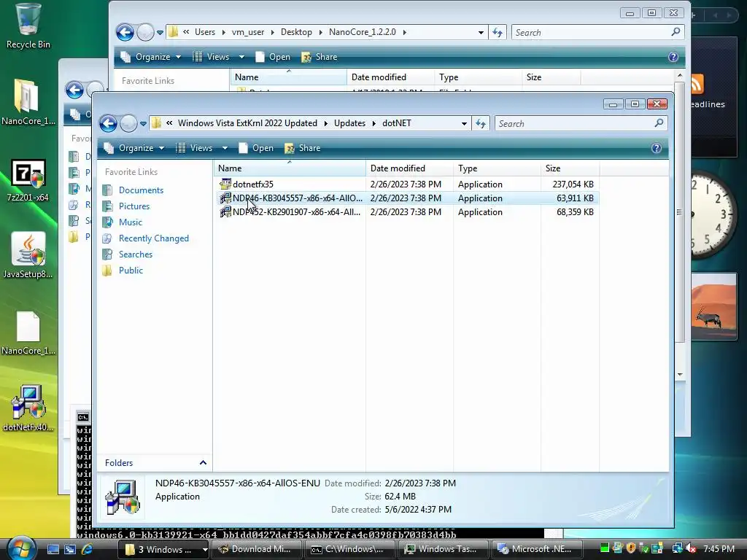Viewport: 747px width, 560px height.
Task: Switch to C:\Windows\ command prompt taskbar button
Action: [349, 549]
